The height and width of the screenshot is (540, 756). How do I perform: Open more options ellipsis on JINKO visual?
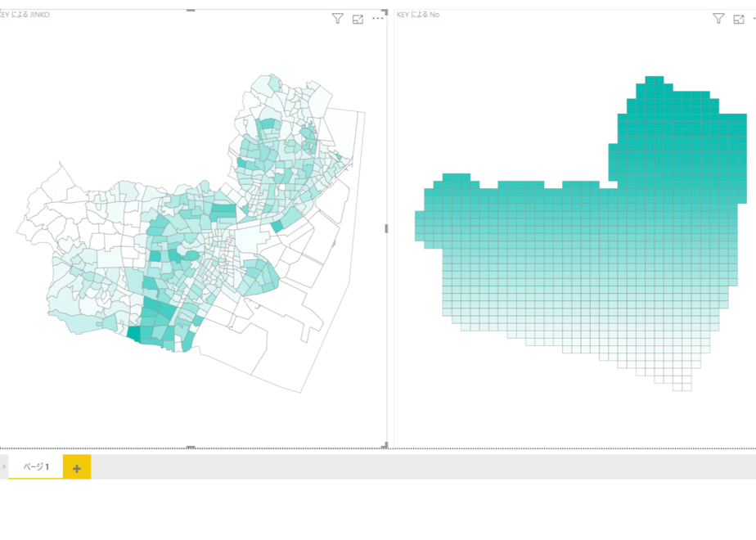[377, 19]
